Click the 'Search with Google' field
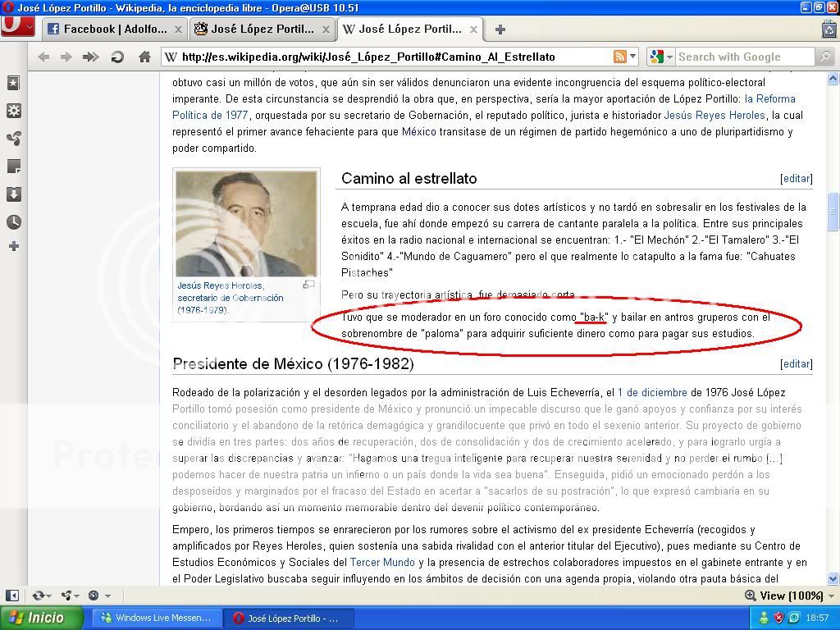 tap(745, 57)
